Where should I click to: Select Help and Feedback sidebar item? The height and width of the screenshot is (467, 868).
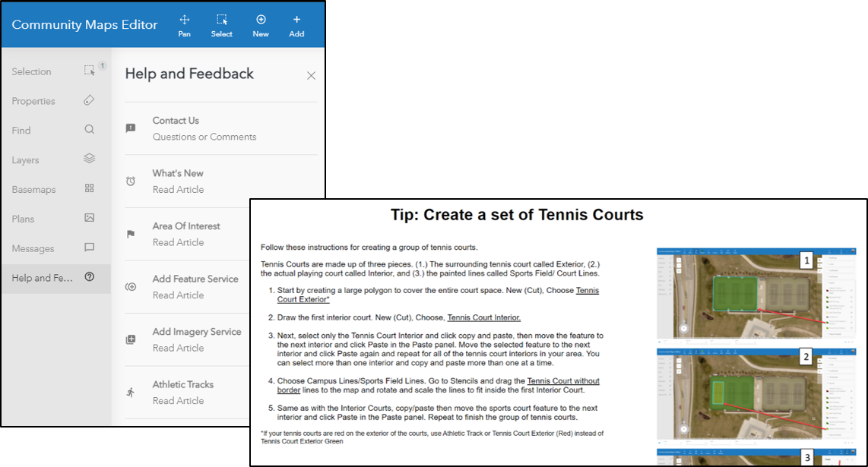point(56,278)
